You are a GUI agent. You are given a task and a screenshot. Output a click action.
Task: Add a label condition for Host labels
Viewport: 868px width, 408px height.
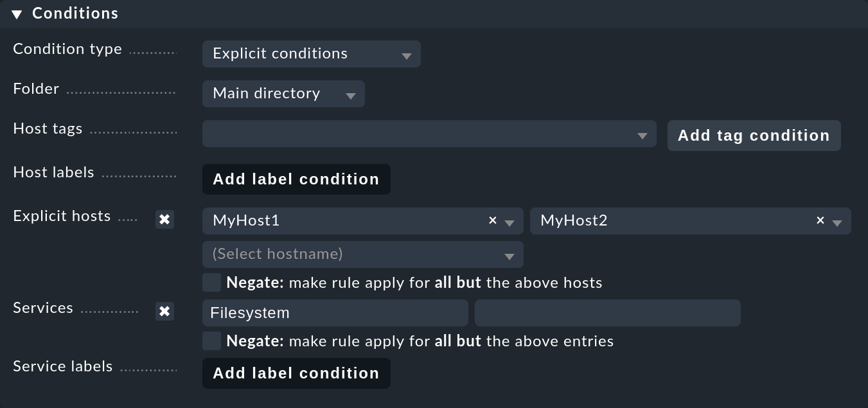296,179
